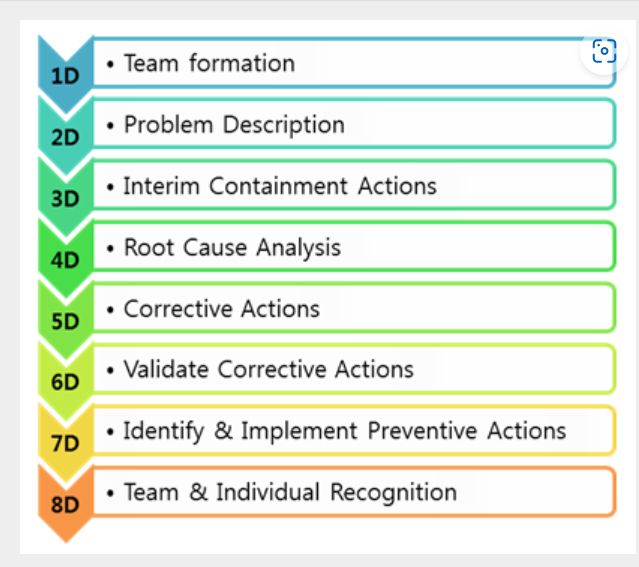Click Identify & Implement Preventive Actions

[x=345, y=431]
